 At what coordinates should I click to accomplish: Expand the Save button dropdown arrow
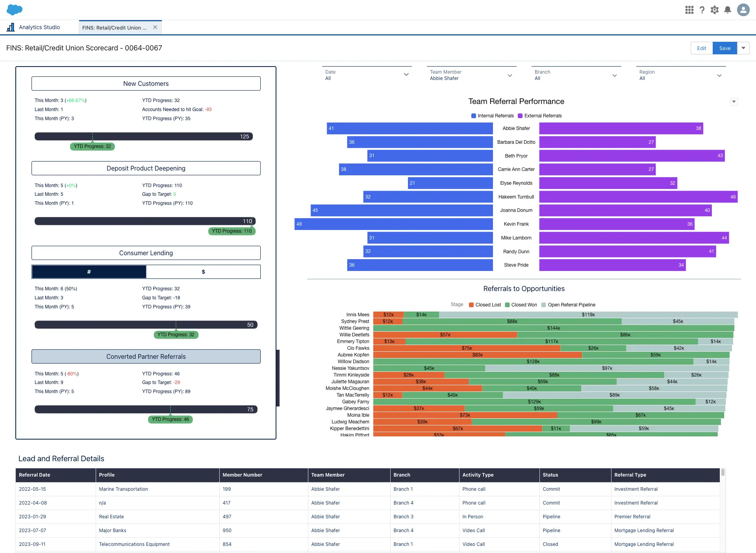[743, 48]
